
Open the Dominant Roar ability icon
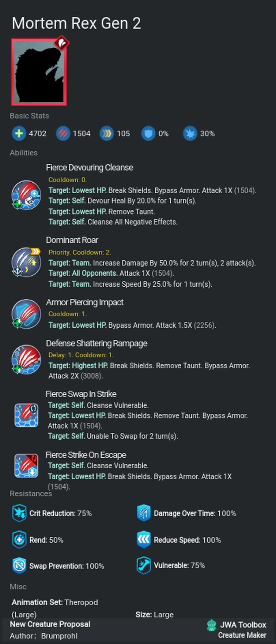point(26,262)
